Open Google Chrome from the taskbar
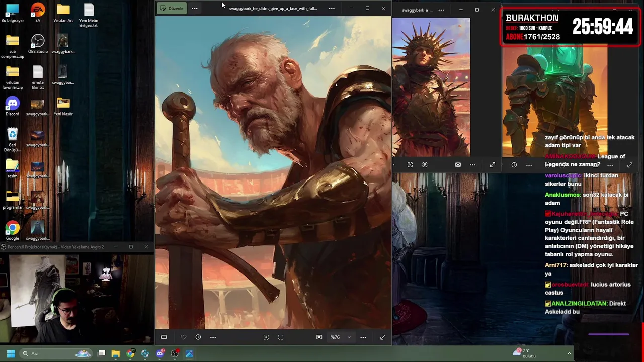This screenshot has height=362, width=644. pos(130,353)
